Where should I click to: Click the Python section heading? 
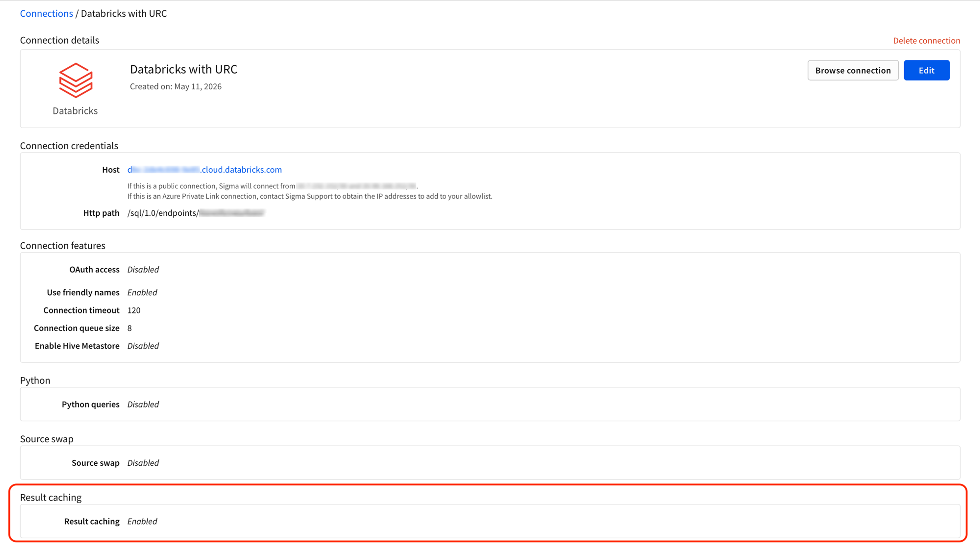(x=35, y=381)
